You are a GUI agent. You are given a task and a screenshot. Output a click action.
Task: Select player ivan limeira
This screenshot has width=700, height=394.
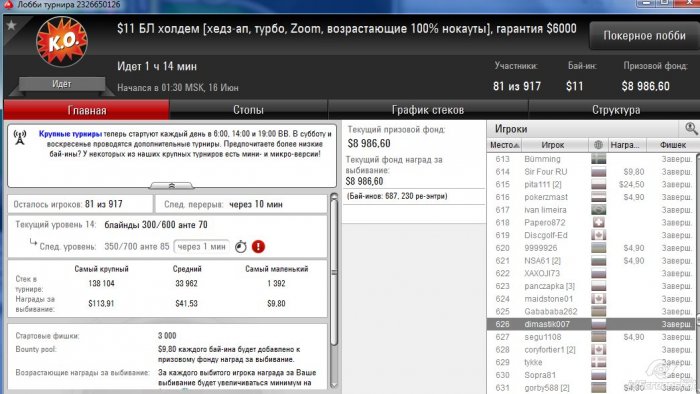click(545, 210)
